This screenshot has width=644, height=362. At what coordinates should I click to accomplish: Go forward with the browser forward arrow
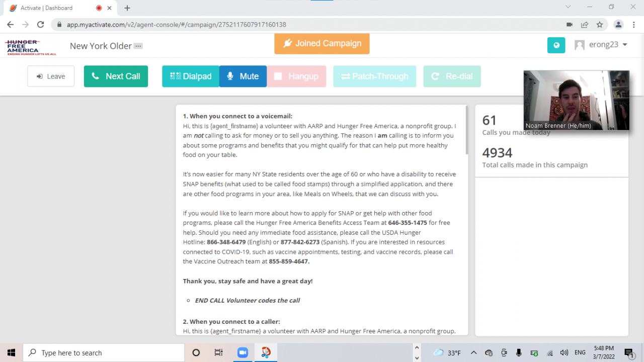25,24
